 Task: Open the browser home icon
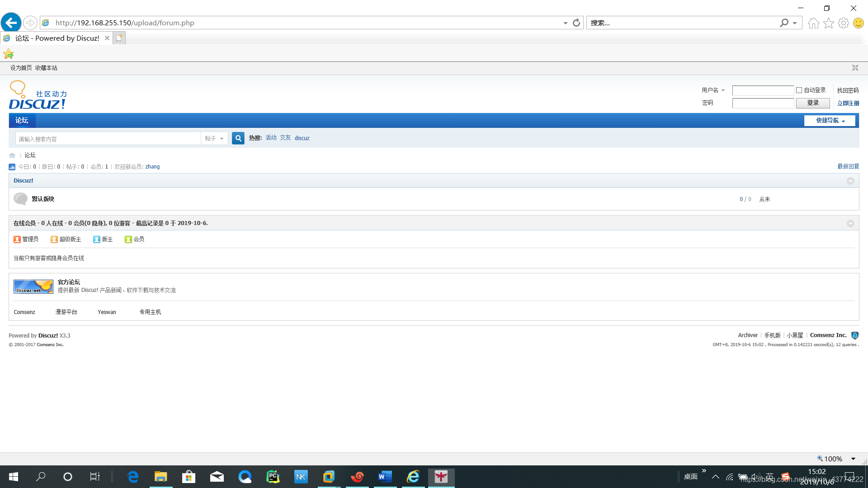tap(813, 23)
